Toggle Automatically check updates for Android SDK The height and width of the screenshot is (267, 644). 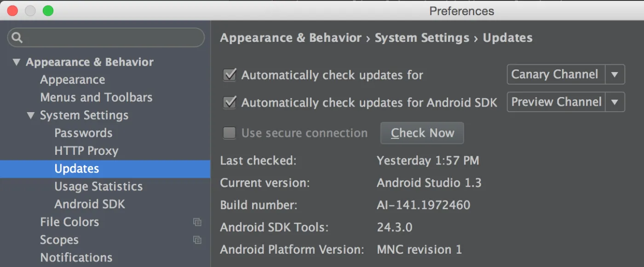229,102
